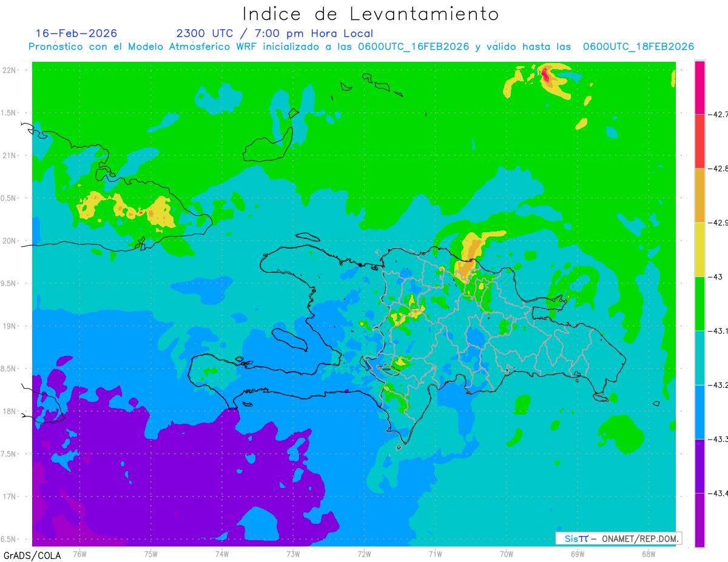Click the '18N' latitude label
Image resolution: width=728 pixels, height=562 pixels.
[8, 411]
